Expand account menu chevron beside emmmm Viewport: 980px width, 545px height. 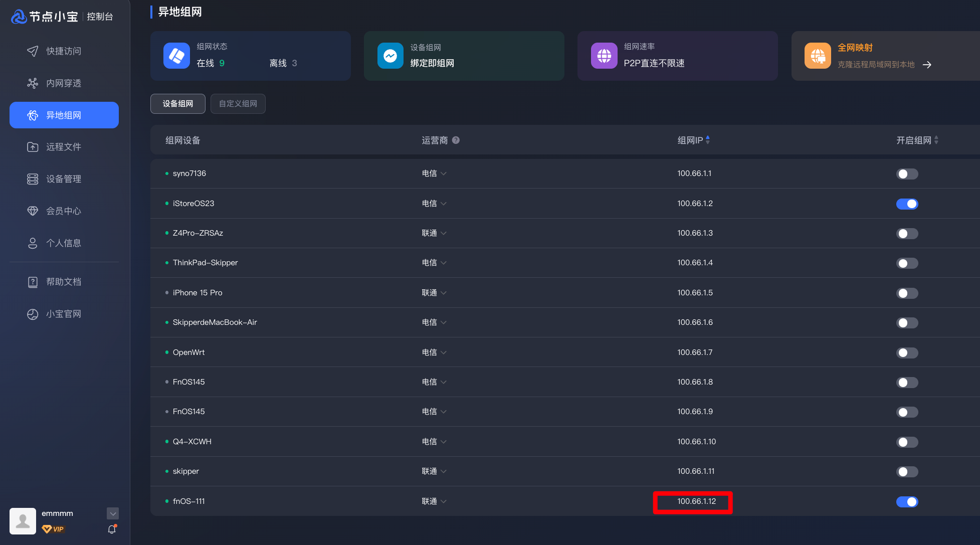tap(113, 513)
